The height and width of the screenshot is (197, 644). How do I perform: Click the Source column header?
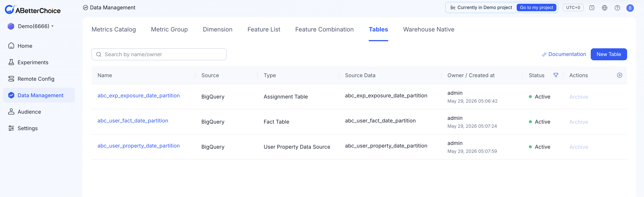click(210, 75)
